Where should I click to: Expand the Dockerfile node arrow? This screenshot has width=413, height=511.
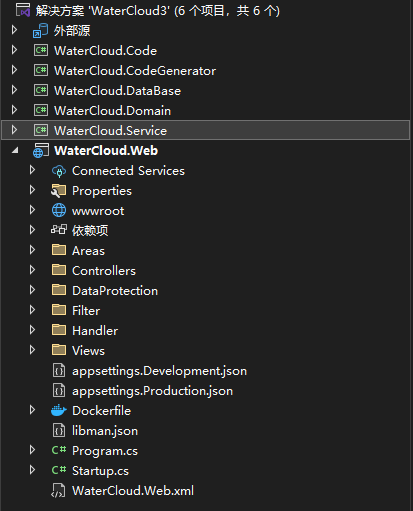click(x=32, y=410)
